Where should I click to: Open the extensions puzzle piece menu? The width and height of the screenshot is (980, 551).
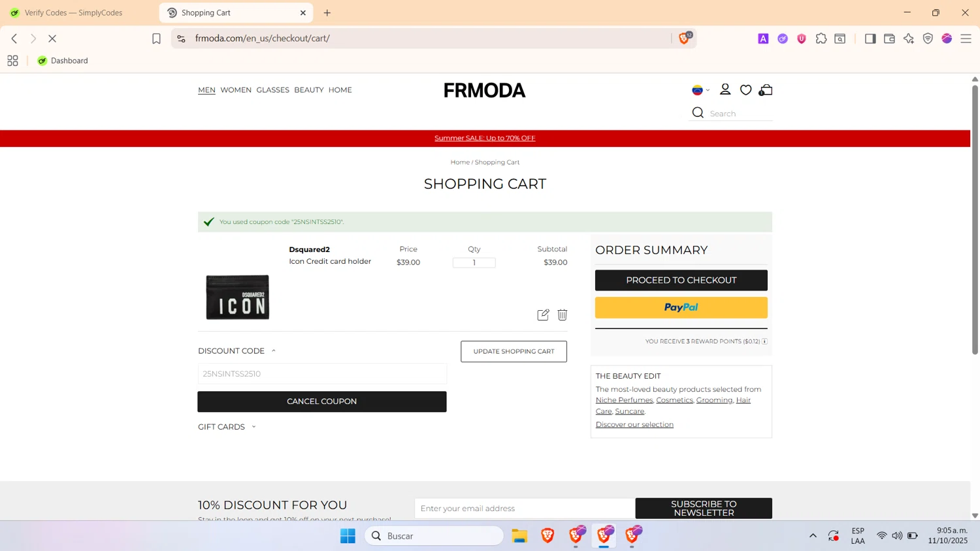pos(821,39)
